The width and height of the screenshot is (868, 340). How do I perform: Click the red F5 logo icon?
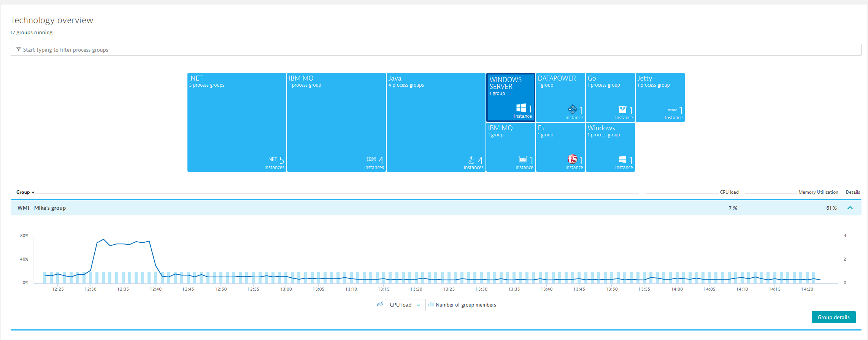pos(572,159)
